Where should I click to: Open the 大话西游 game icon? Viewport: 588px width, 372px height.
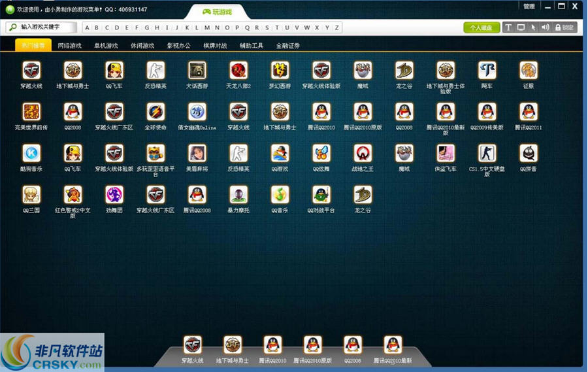[197, 71]
